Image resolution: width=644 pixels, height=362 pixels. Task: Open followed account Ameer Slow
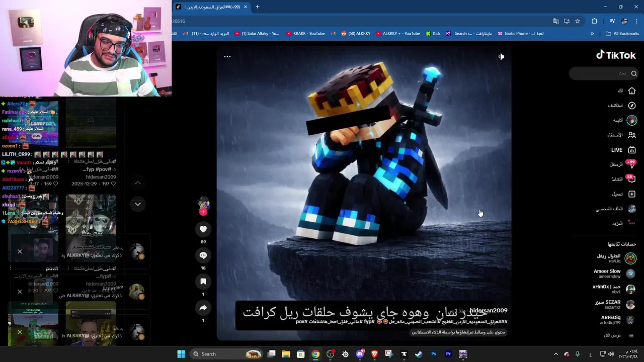614,274
